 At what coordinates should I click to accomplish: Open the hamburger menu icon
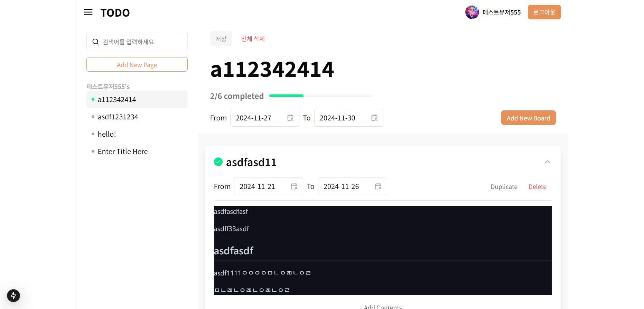click(88, 12)
